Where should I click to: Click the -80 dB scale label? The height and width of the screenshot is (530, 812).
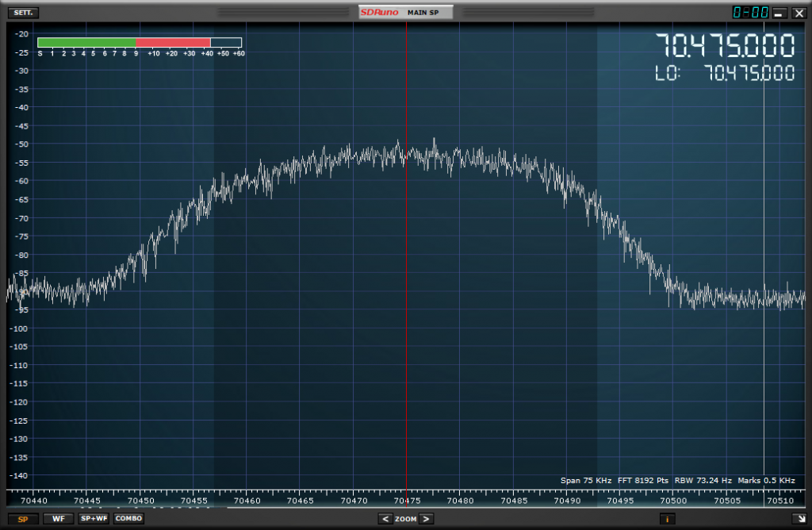tap(21, 255)
